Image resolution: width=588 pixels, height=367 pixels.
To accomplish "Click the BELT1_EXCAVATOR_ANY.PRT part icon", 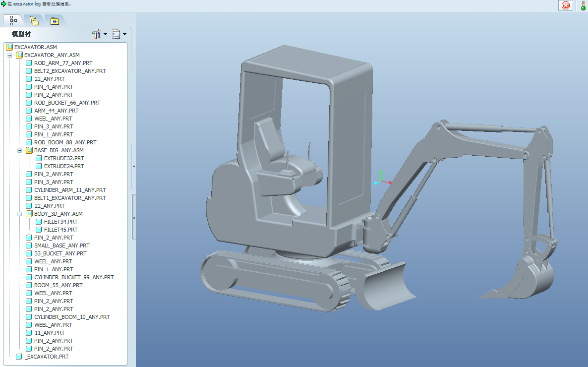I will point(29,198).
